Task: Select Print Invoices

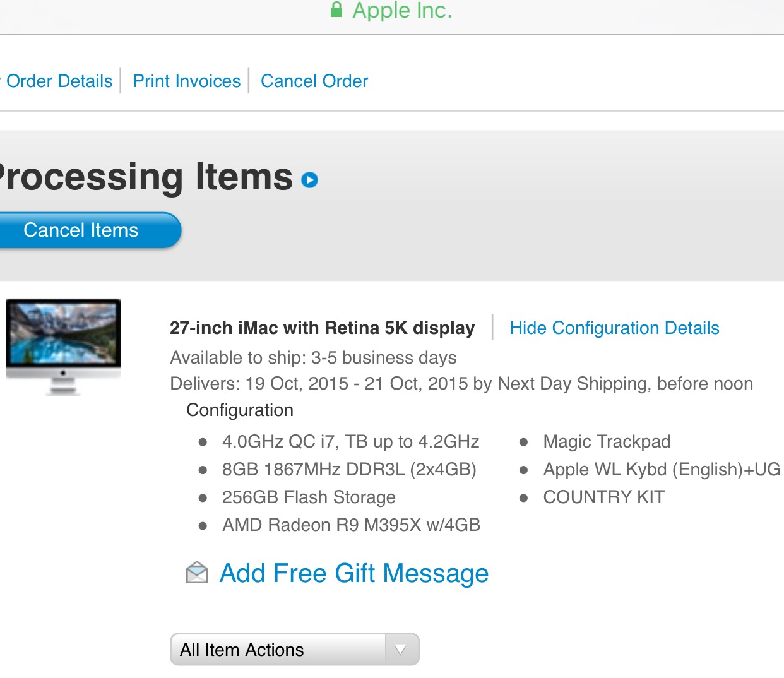Action: [186, 81]
